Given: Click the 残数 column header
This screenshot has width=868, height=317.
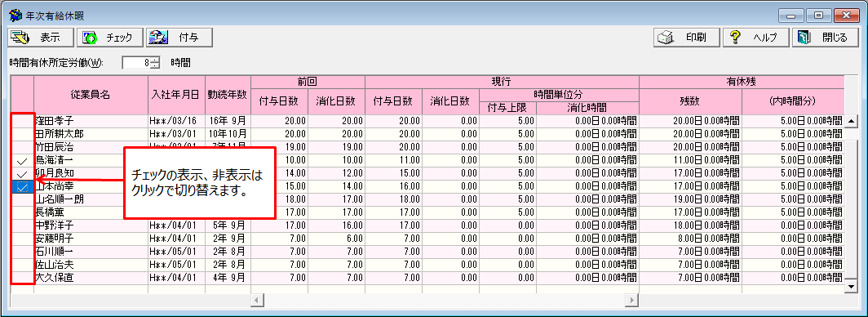Looking at the screenshot, I should click(690, 101).
